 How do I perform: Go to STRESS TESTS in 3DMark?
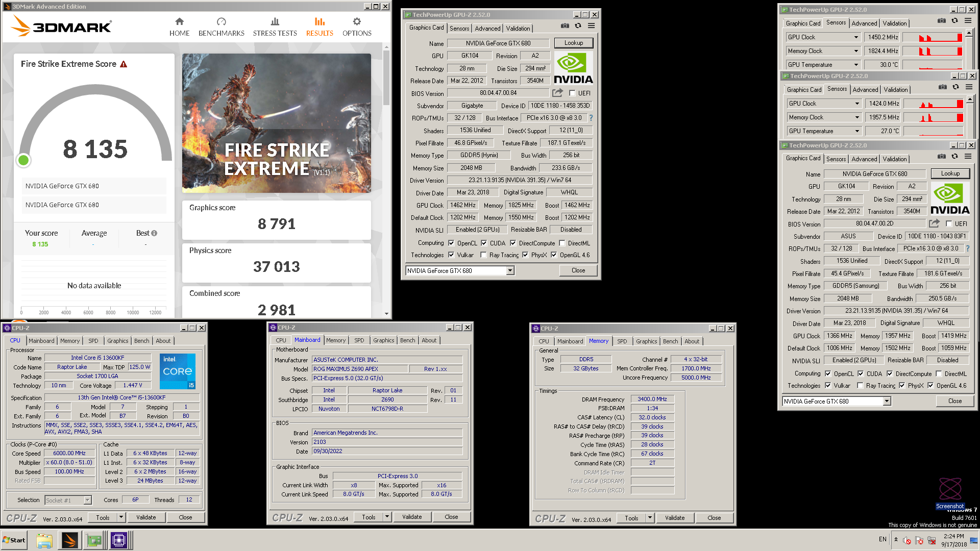[275, 27]
